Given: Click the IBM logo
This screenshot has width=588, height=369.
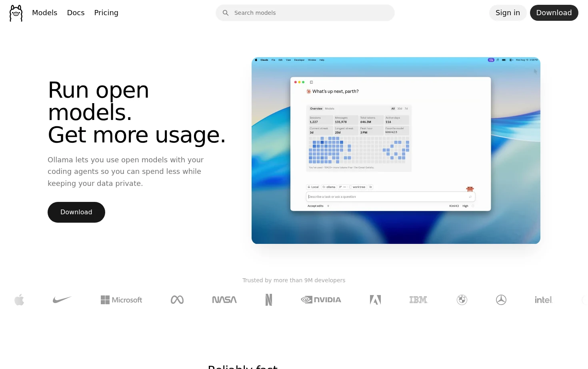Looking at the screenshot, I should (x=418, y=300).
